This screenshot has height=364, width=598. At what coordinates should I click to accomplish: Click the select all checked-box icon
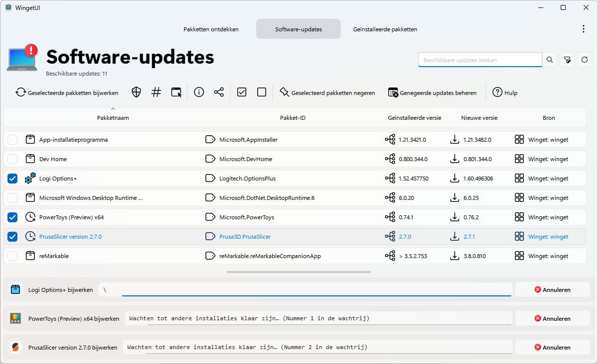coord(242,92)
